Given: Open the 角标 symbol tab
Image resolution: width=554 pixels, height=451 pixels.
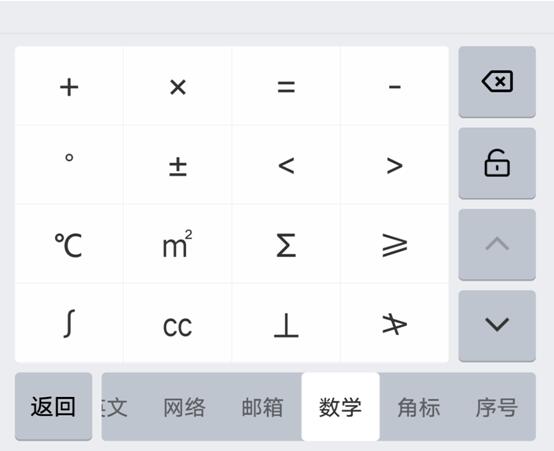Looking at the screenshot, I should click(x=419, y=407).
